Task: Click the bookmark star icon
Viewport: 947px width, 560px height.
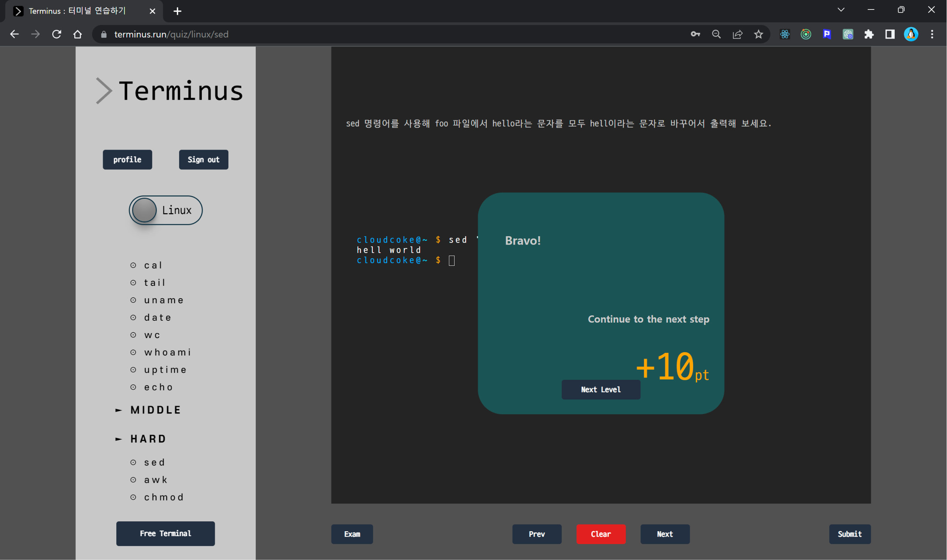Action: pos(758,34)
